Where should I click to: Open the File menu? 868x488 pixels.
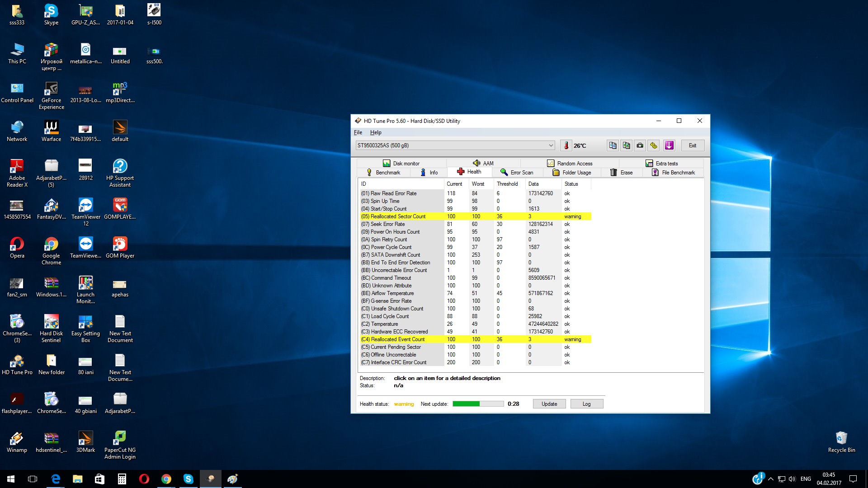[358, 132]
